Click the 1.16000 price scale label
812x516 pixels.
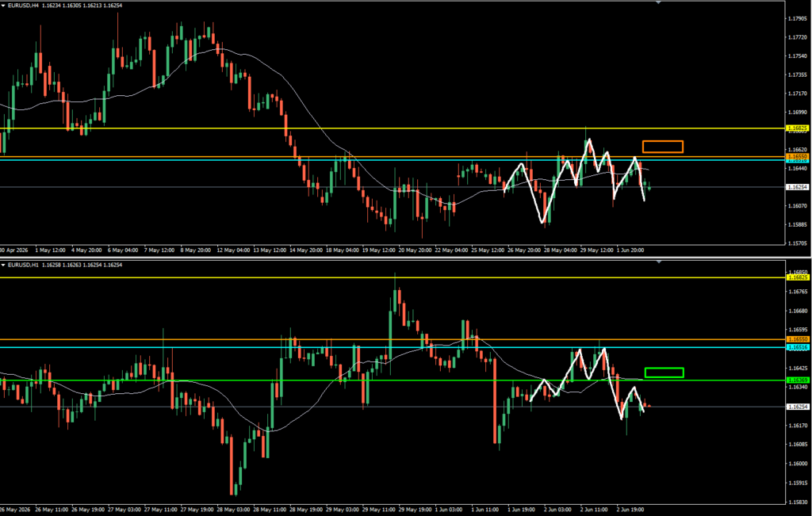click(798, 464)
